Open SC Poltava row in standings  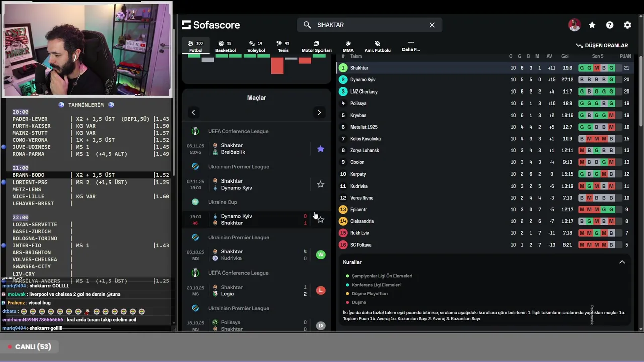(x=486, y=245)
